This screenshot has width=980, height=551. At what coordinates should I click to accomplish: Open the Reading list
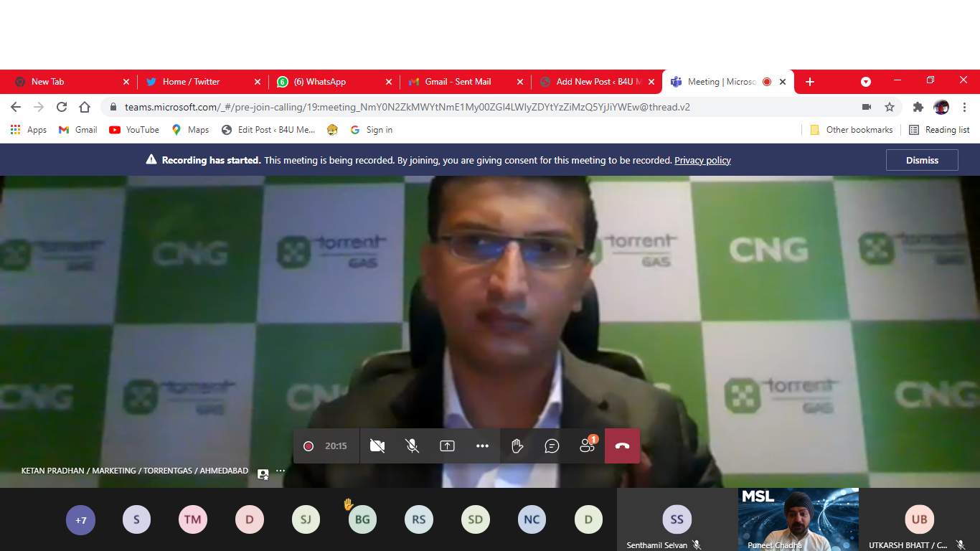point(939,130)
